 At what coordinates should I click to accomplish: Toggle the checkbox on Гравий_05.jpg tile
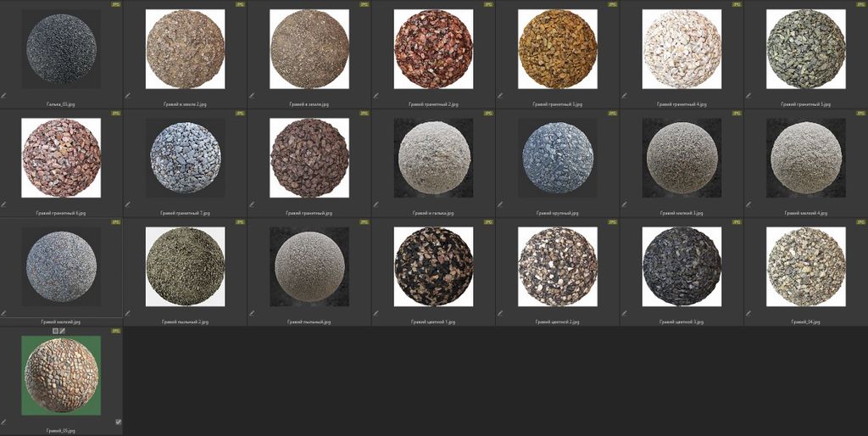coord(118,422)
